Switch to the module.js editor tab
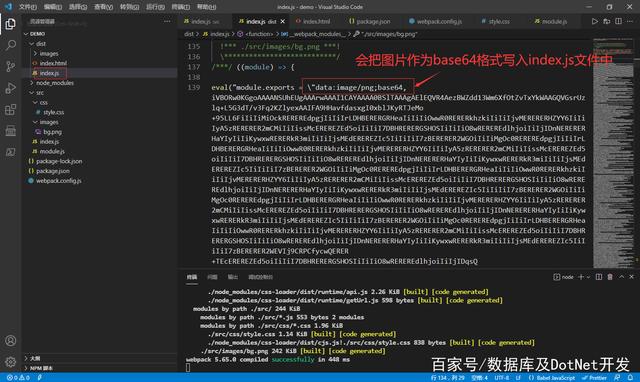Image resolution: width=640 pixels, height=382 pixels. (x=551, y=21)
